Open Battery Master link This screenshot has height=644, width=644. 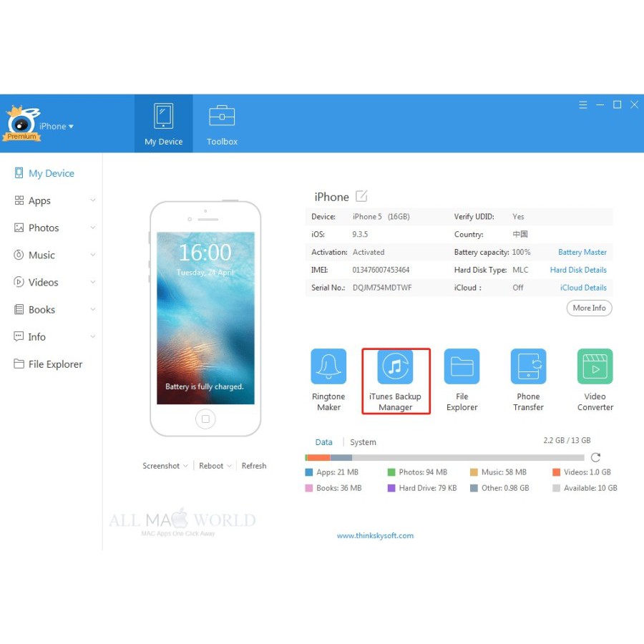click(582, 252)
